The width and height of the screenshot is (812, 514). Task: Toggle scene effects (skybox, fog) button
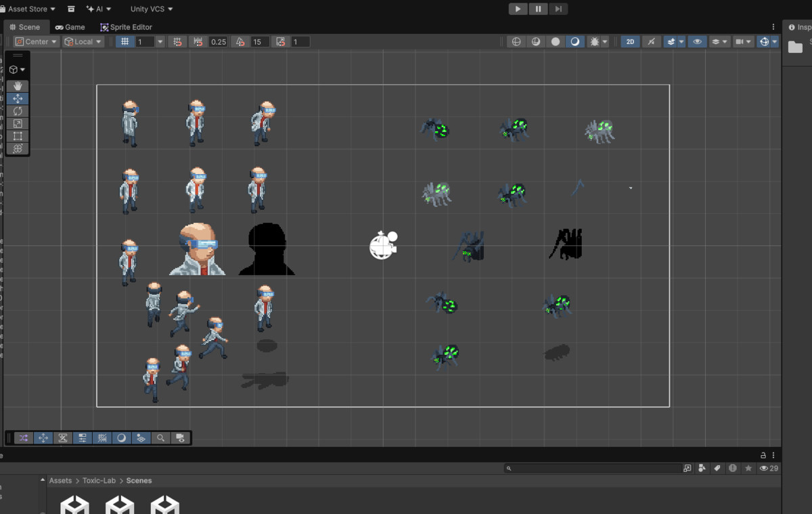(671, 41)
